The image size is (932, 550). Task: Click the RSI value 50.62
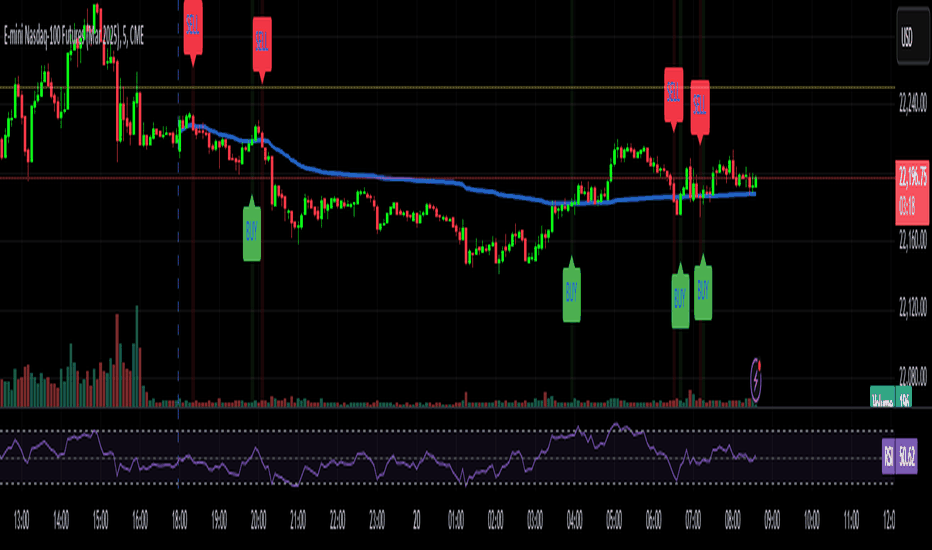[x=906, y=457]
